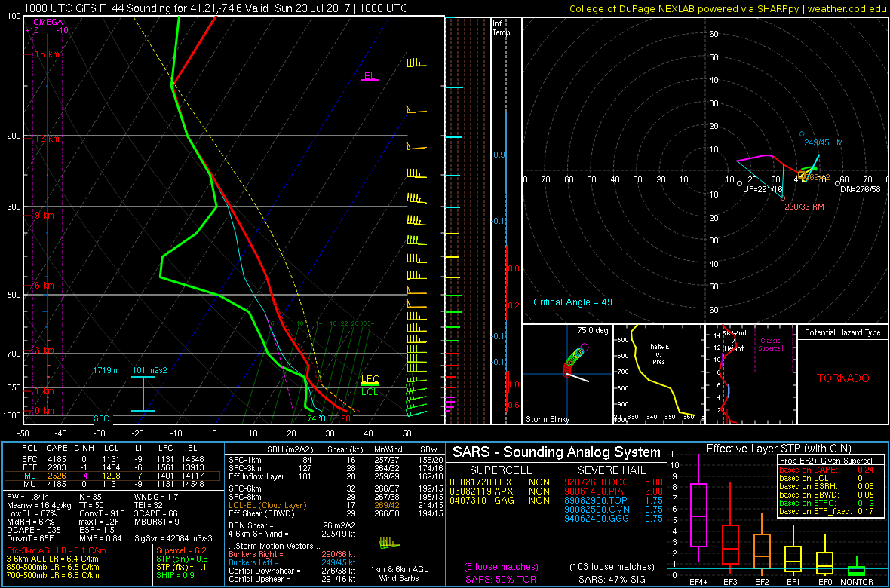Viewport: 890px width, 588px height.
Task: Open the 92072600.DDC hail analog
Action: click(x=585, y=482)
